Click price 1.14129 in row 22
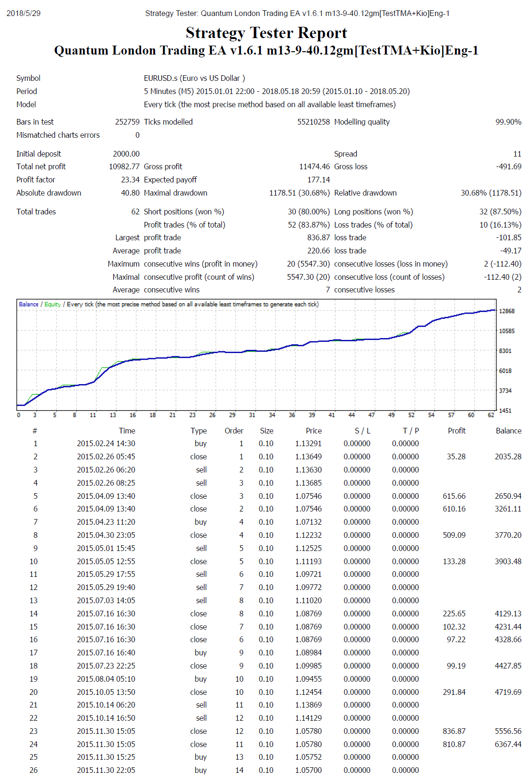 click(x=308, y=718)
